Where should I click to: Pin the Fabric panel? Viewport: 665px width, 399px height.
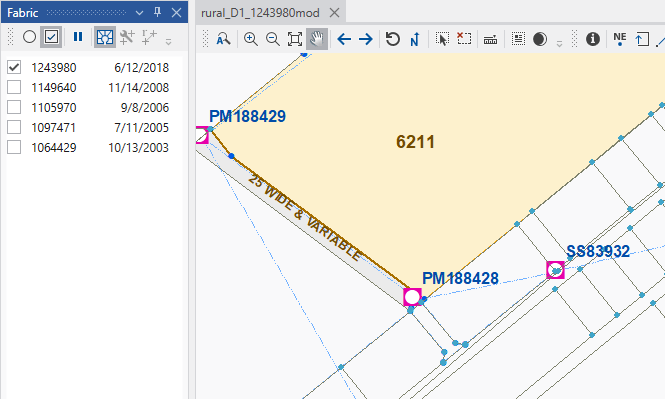click(x=157, y=12)
